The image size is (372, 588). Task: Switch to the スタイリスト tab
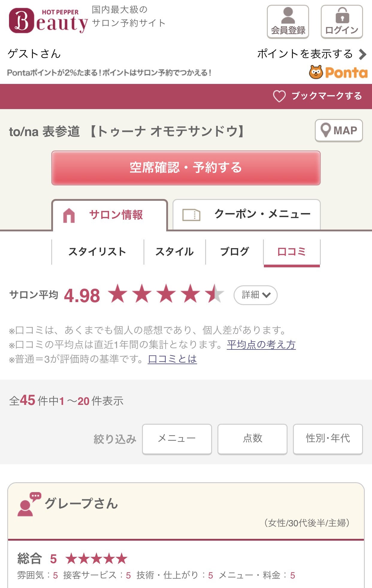pyautogui.click(x=97, y=252)
